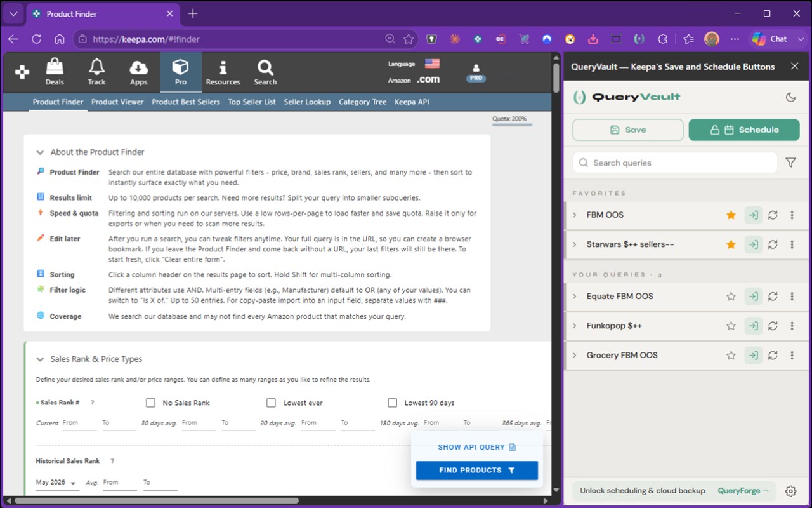The image size is (812, 508).
Task: Favorite the Funkopop $++ query
Action: point(731,326)
